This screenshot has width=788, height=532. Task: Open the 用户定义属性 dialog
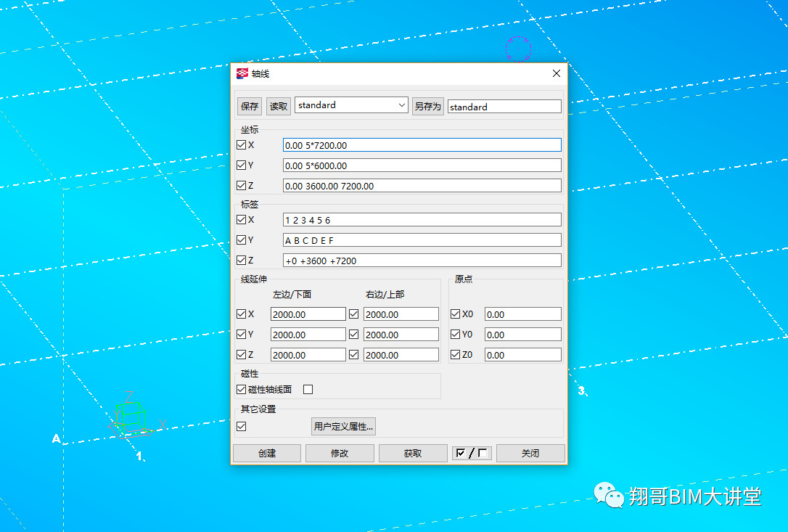point(342,426)
